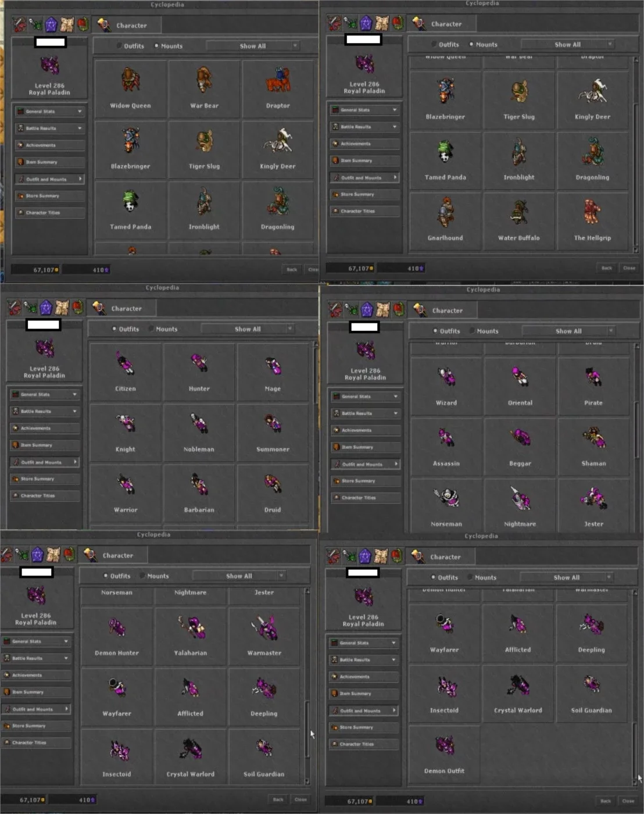
Task: Expand Battle Results in the Citizen window
Action: tap(44, 411)
